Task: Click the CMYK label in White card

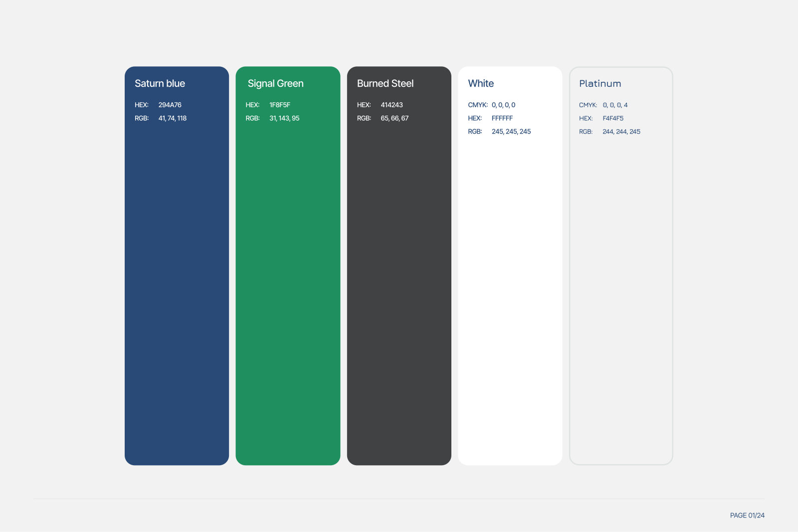Action: 478,105
